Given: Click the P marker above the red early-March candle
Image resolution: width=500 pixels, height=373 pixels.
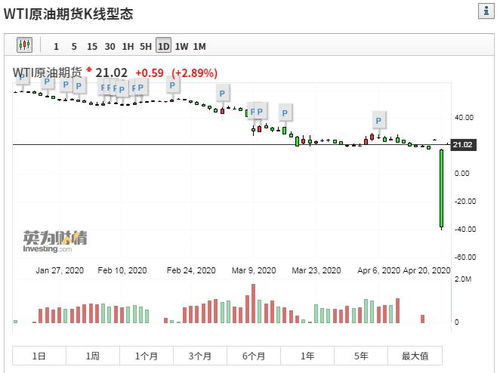Looking at the screenshot, I should tap(222, 94).
